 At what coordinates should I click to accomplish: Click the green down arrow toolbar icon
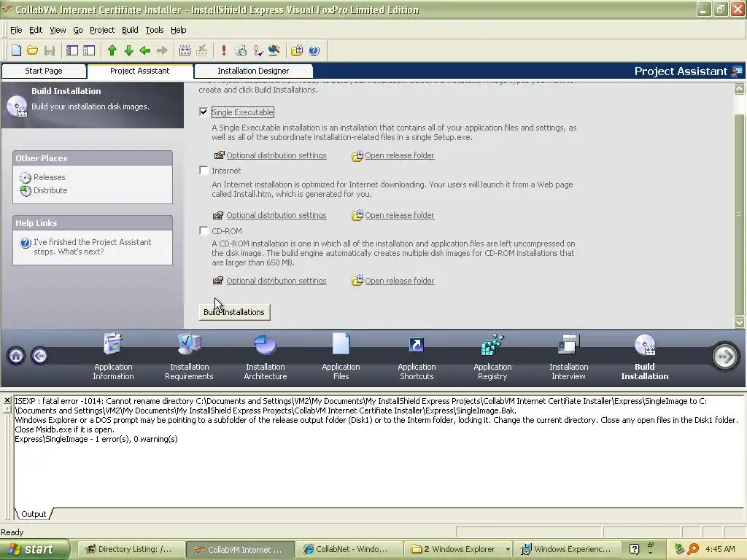128,50
